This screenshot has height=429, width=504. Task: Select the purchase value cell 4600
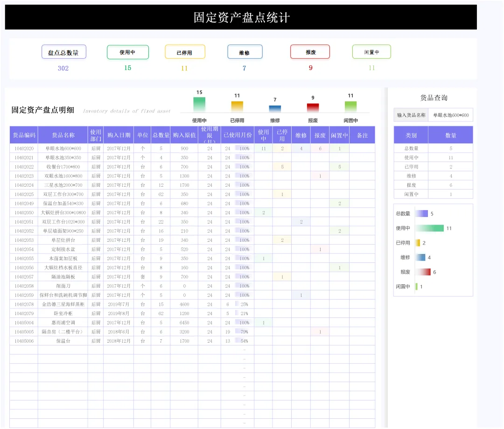tap(184, 304)
